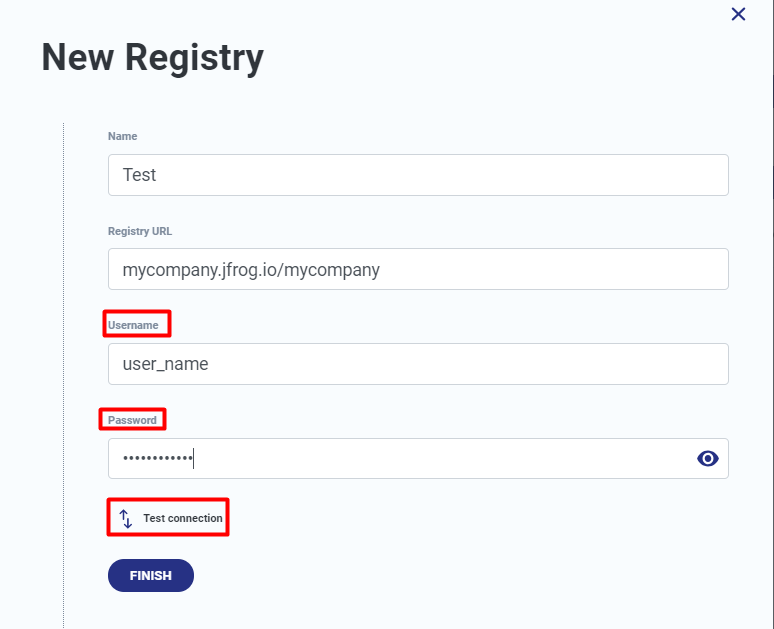The width and height of the screenshot is (774, 629).
Task: Click the 'user_name' text value
Action: click(x=165, y=364)
